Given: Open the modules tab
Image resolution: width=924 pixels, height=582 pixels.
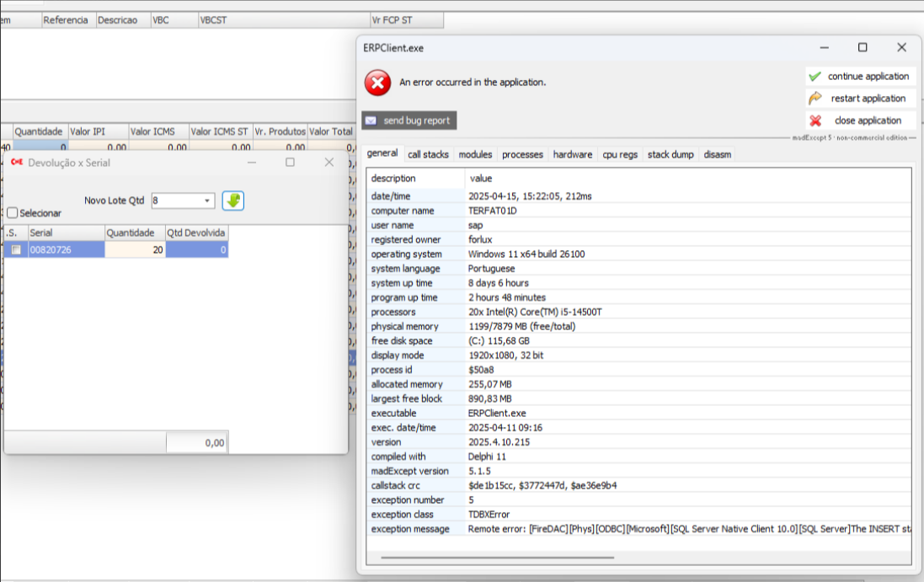Looking at the screenshot, I should [x=475, y=154].
